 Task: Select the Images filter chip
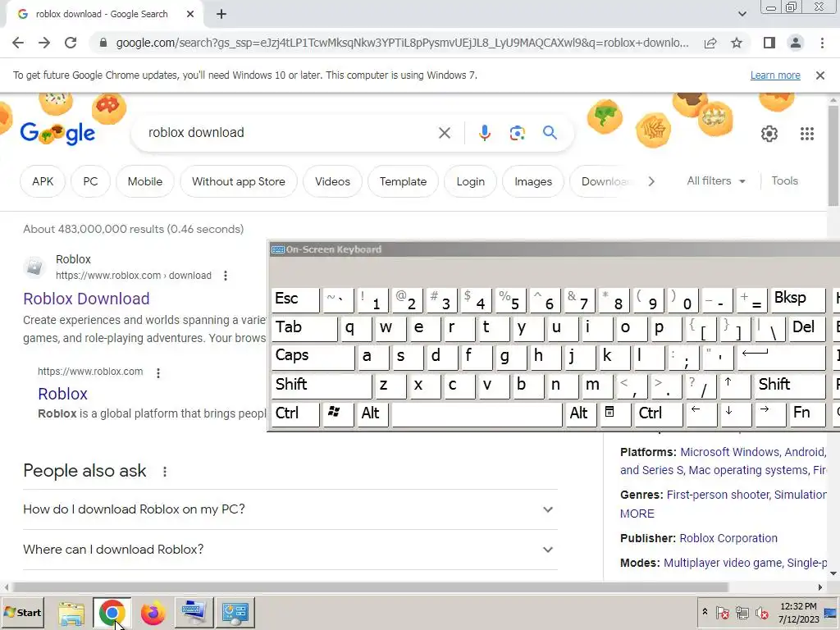(x=533, y=181)
